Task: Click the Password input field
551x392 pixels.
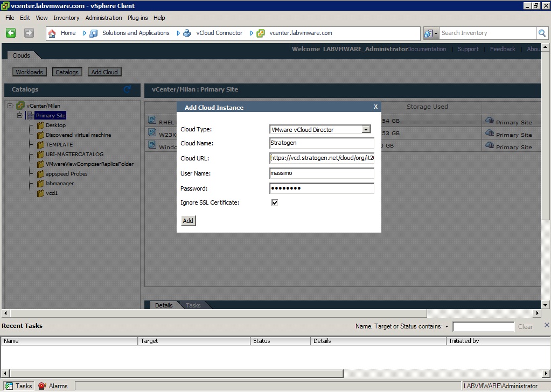Action: tap(322, 188)
